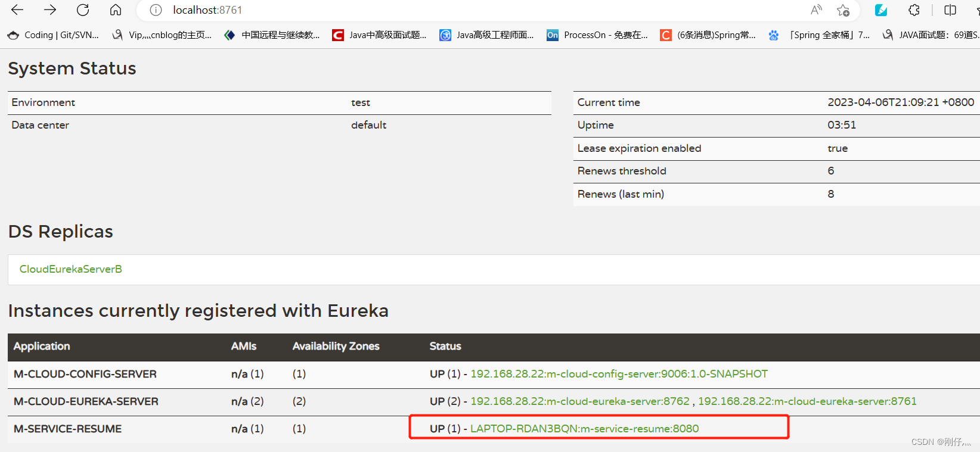Viewport: 980px width, 452px height.
Task: Select the M-CLOUD-CONFIG-SERVER application cell
Action: (85, 374)
